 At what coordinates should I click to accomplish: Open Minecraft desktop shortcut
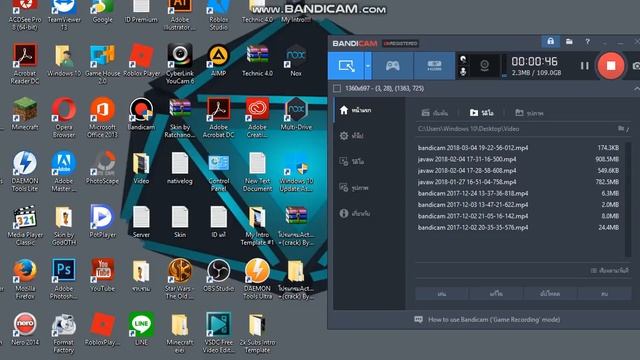(25, 114)
